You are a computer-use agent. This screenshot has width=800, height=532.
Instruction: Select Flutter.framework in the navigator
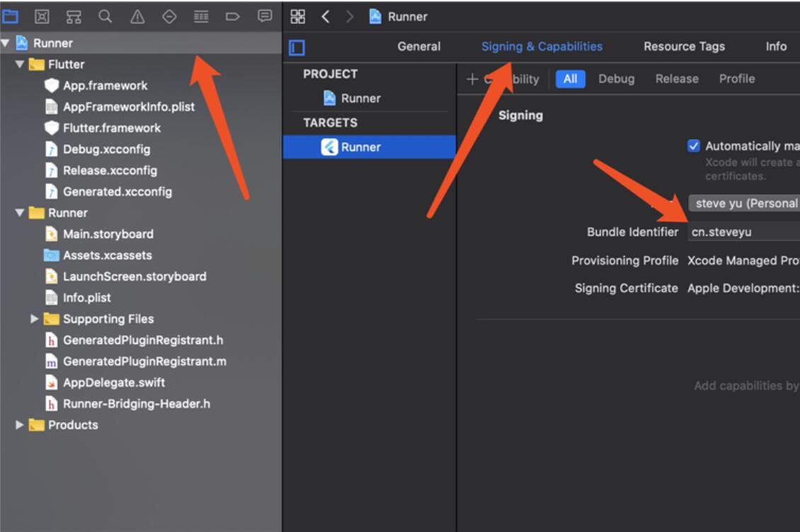pos(112,128)
